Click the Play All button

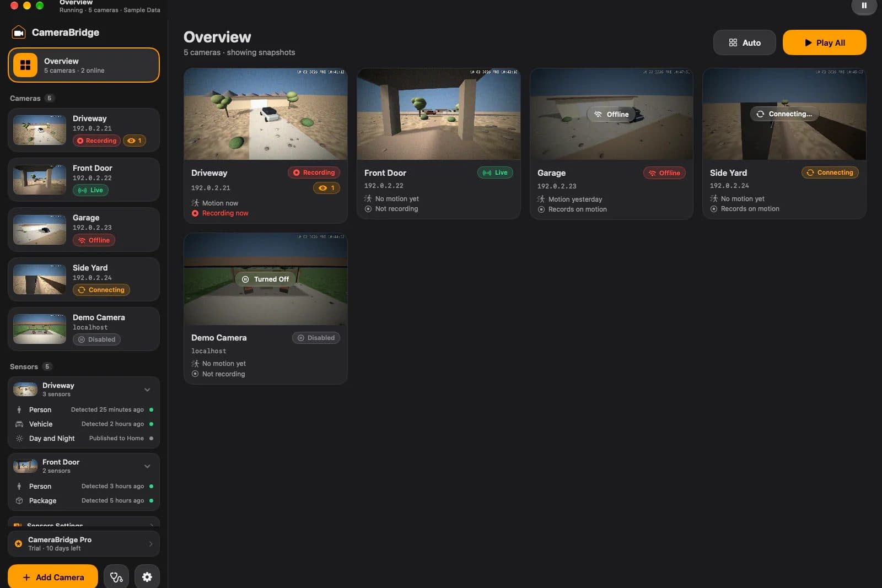pos(824,42)
